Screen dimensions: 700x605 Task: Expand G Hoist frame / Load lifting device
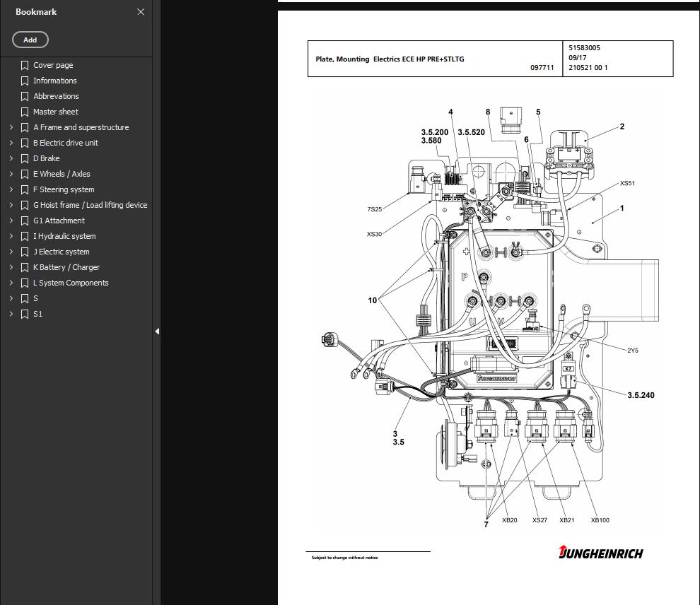(10, 205)
